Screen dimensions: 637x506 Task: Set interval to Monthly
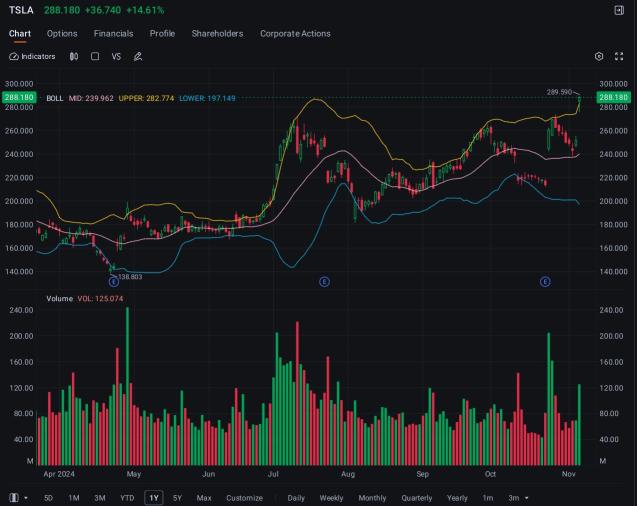(x=372, y=498)
